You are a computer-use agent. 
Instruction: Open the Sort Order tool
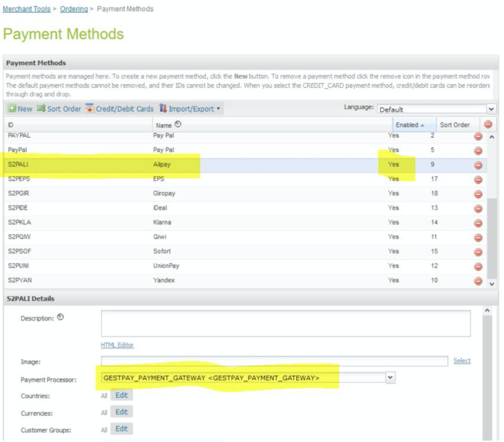click(x=59, y=109)
